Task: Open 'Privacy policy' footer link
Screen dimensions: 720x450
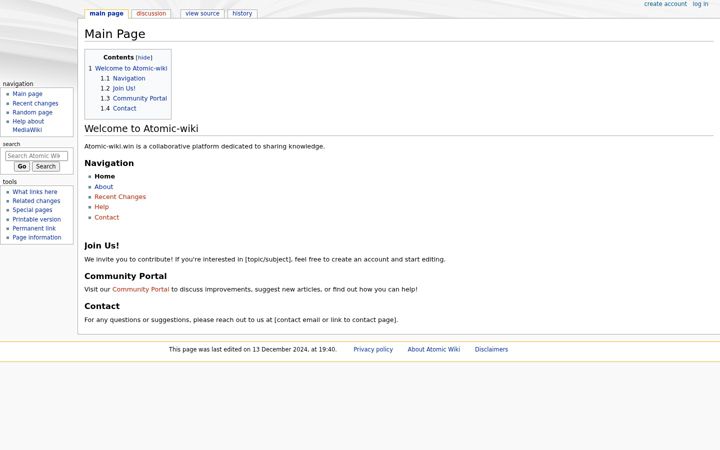Action: click(373, 349)
